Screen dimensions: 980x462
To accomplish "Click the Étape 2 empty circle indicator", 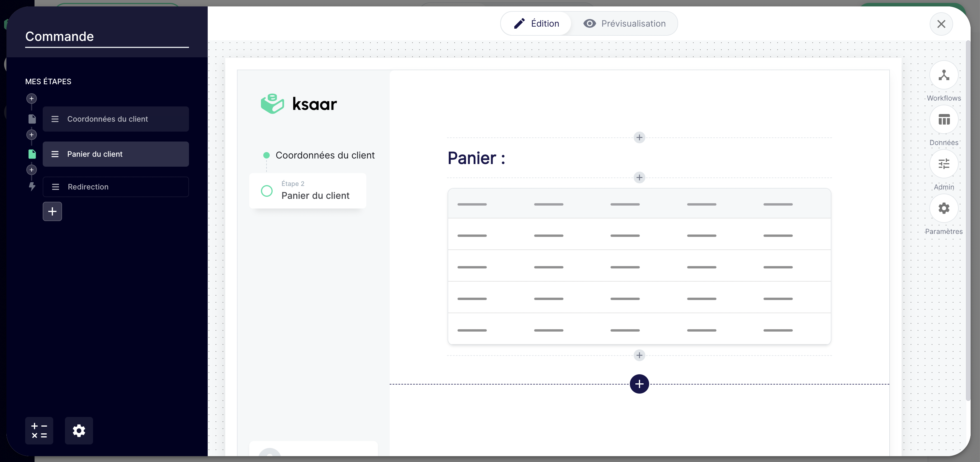I will click(267, 191).
